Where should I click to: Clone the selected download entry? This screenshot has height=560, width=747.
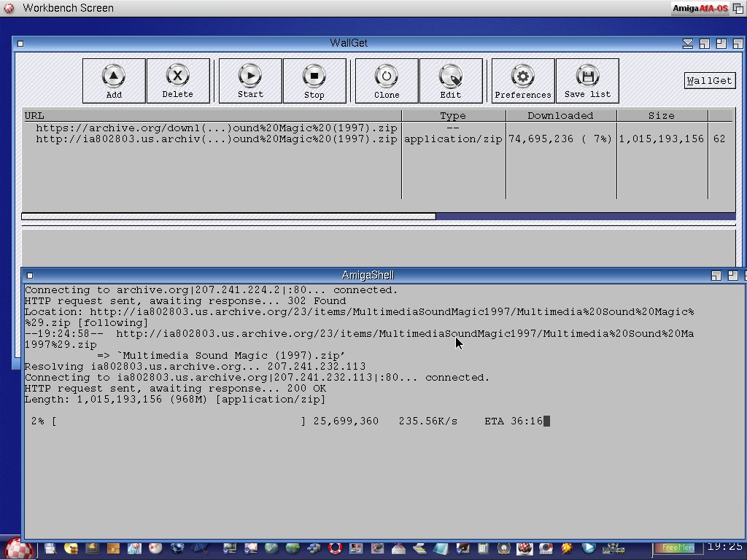pos(386,81)
